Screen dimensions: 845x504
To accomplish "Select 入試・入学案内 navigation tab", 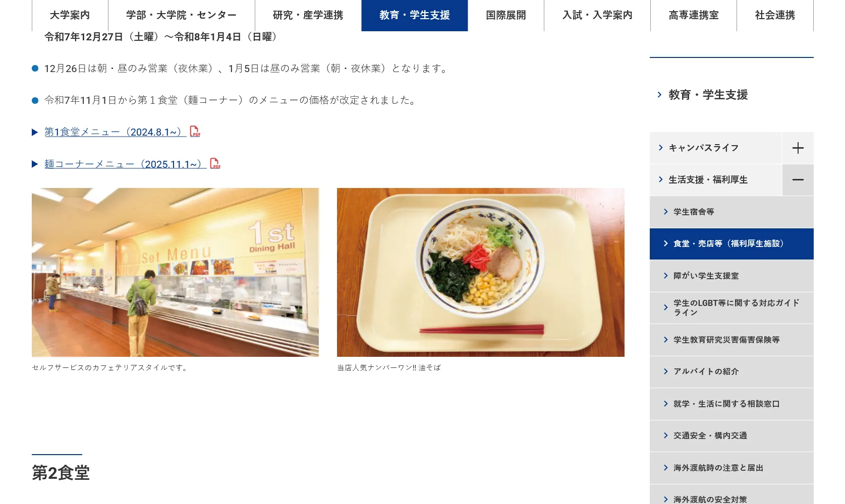I will coord(597,15).
